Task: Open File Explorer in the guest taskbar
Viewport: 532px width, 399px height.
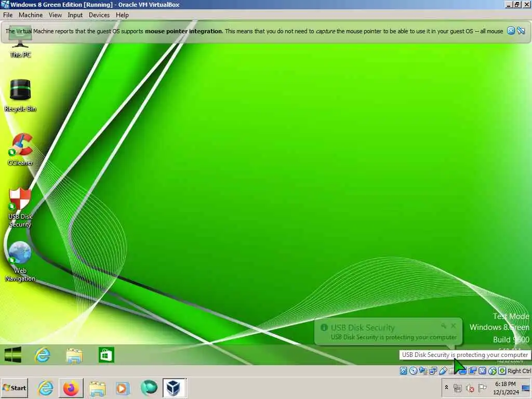Action: (x=74, y=355)
